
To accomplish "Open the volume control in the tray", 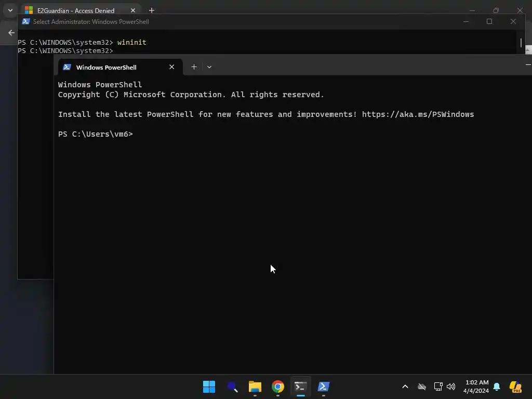I will 451,387.
